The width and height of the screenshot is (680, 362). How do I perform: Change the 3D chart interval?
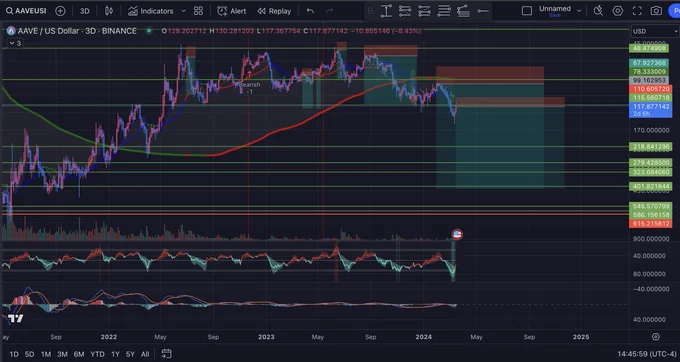click(x=85, y=11)
